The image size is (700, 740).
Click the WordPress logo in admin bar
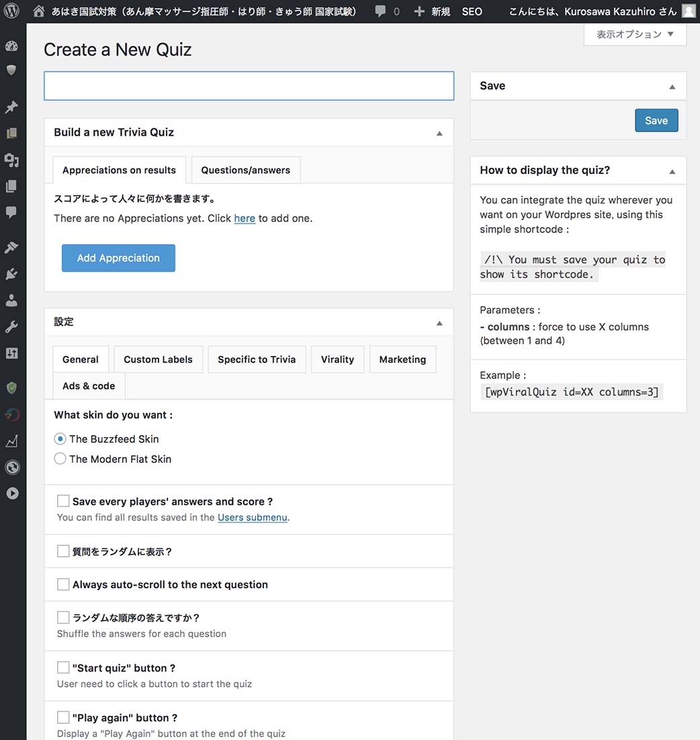13,11
